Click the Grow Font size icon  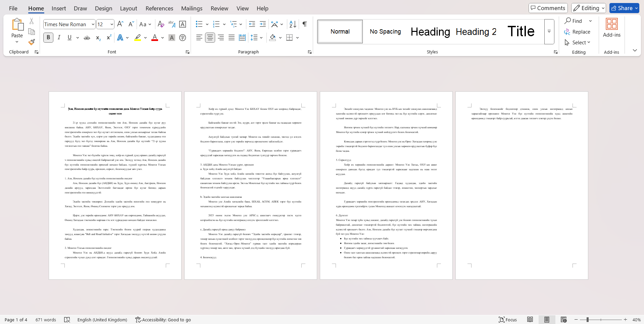tap(120, 24)
